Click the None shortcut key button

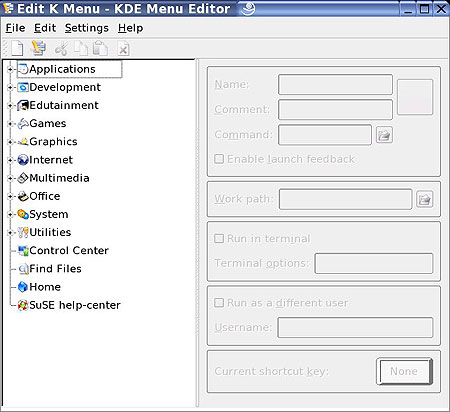(x=404, y=371)
